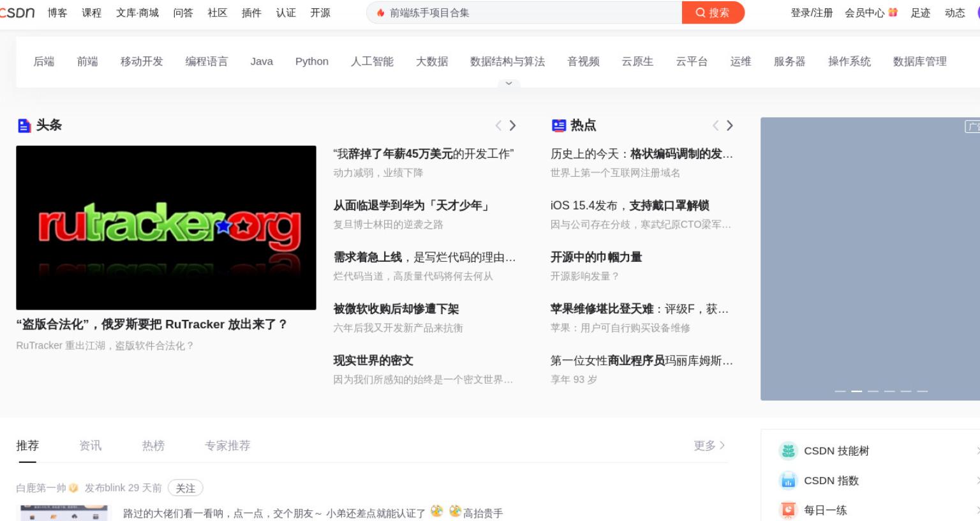Open 动态 feed
980x521 pixels.
(x=955, y=13)
